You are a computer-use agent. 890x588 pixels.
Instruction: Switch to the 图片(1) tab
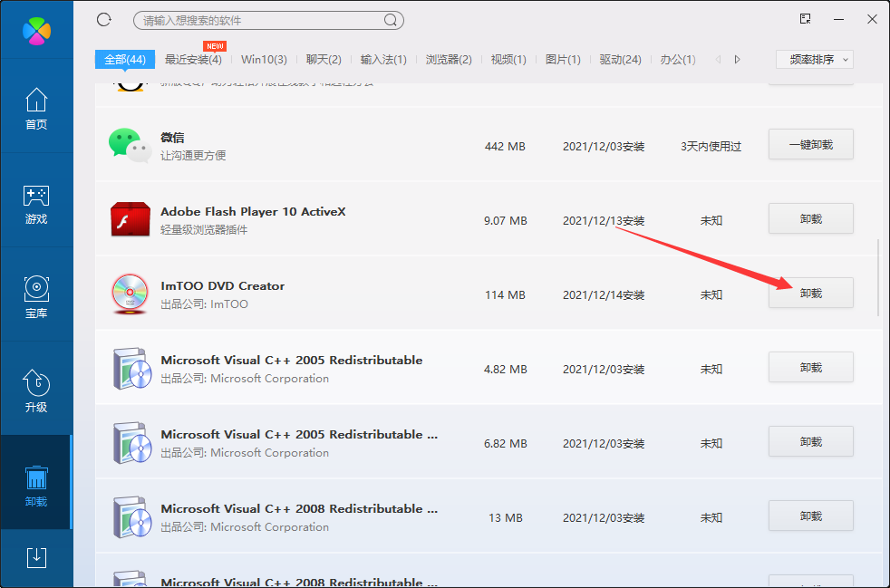click(563, 59)
